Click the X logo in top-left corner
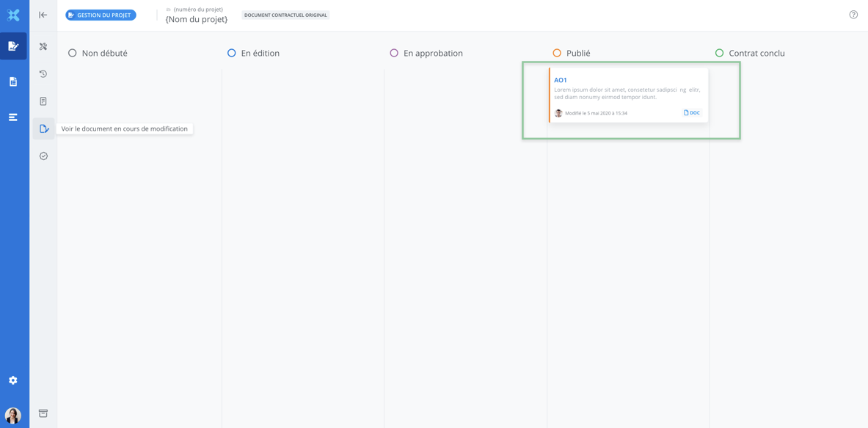 [x=13, y=15]
